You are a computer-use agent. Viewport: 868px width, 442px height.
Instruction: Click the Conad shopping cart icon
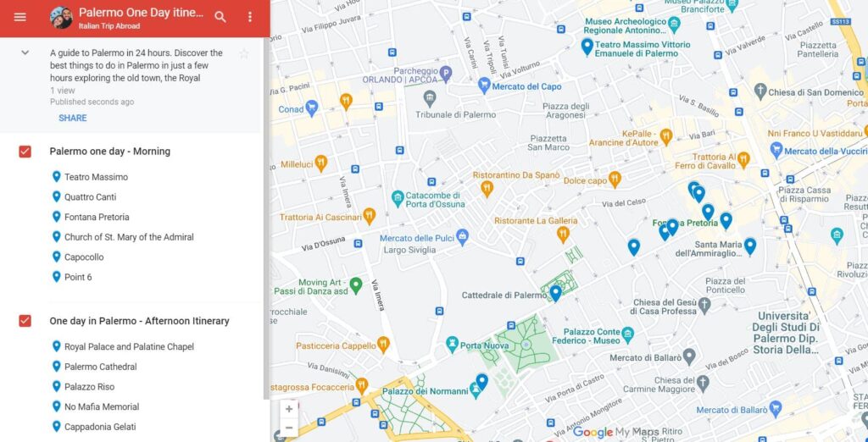point(312,108)
